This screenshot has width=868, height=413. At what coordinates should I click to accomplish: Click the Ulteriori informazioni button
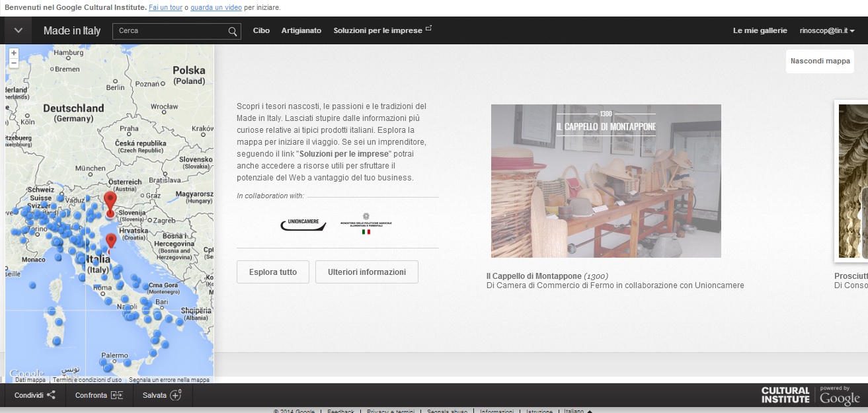(367, 272)
